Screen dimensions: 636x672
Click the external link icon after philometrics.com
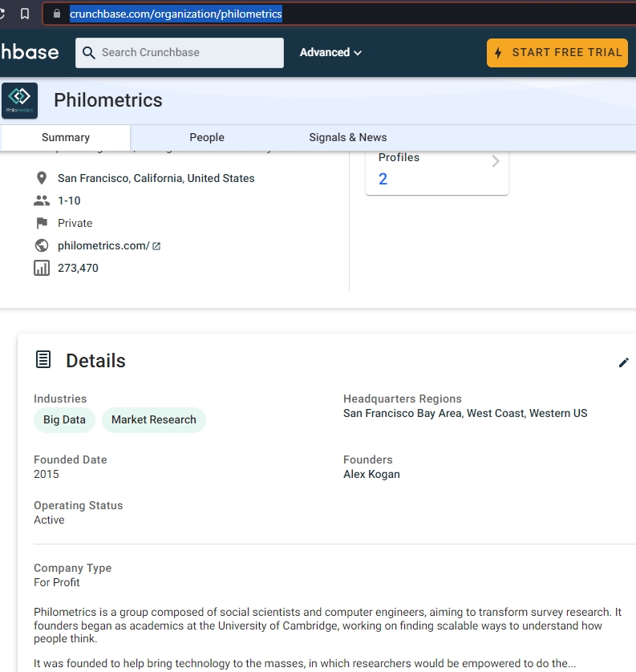[x=156, y=246]
